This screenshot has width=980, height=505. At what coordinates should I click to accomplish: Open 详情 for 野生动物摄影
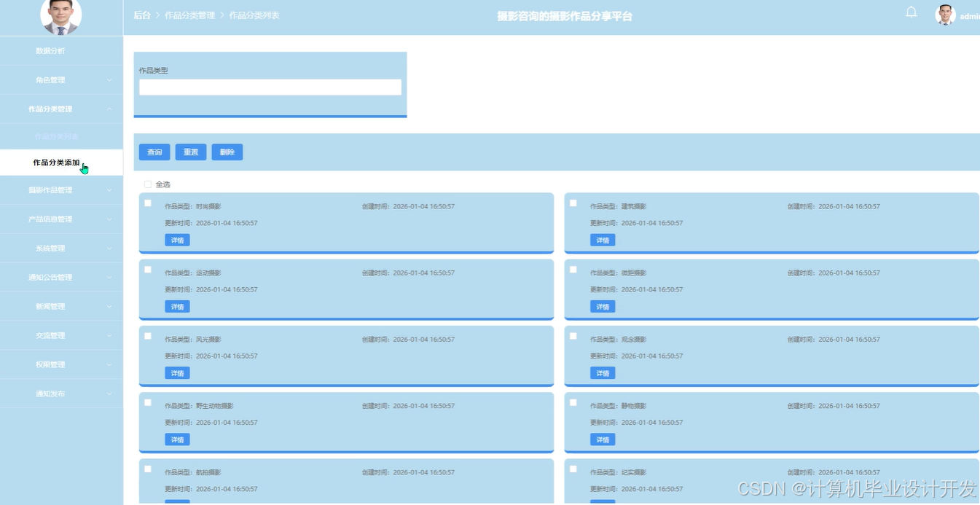[x=177, y=439]
